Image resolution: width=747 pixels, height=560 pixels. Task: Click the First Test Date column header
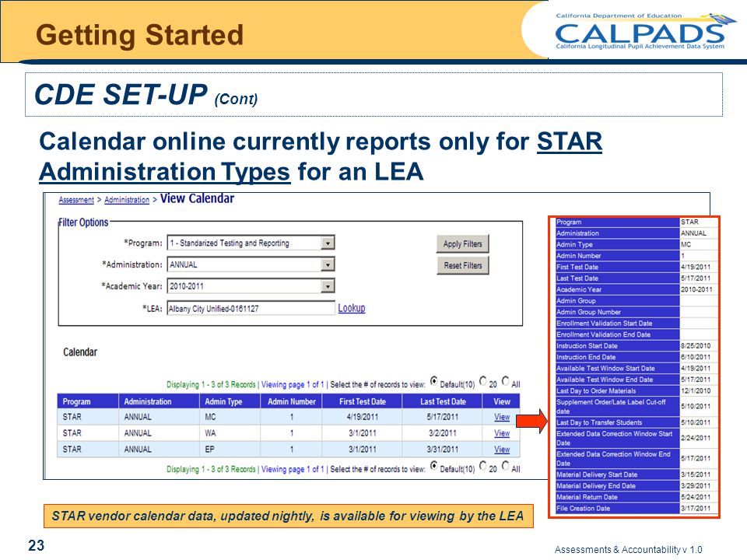(x=362, y=401)
